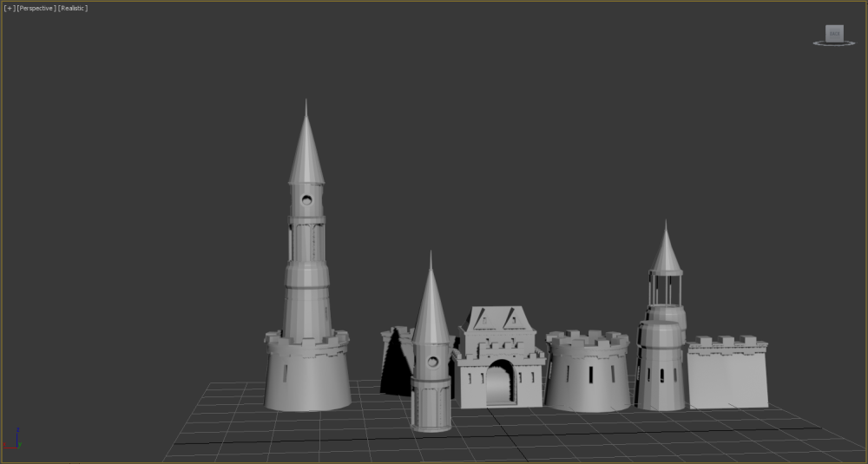Open the Realistic shading label menu
Screen dimensions: 868x464
tap(73, 9)
